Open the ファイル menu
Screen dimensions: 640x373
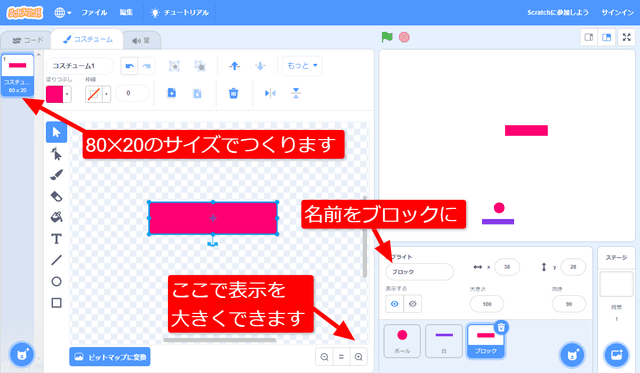point(94,13)
